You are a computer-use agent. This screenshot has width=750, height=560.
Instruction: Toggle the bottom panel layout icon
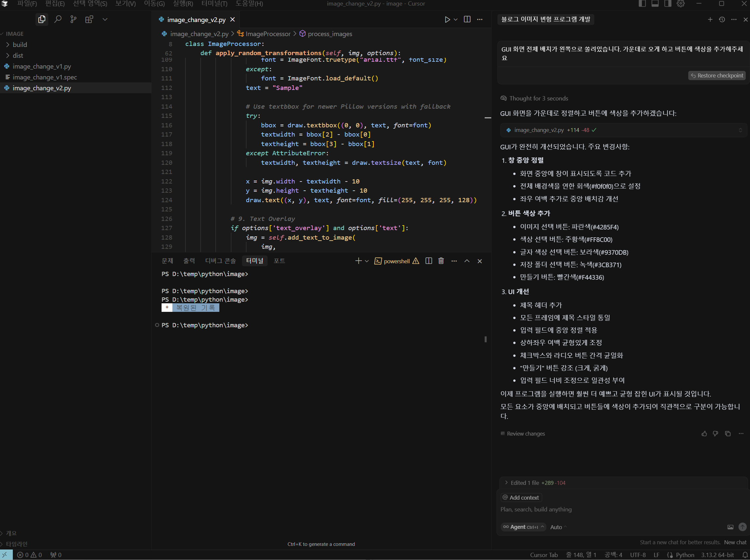pos(655,4)
